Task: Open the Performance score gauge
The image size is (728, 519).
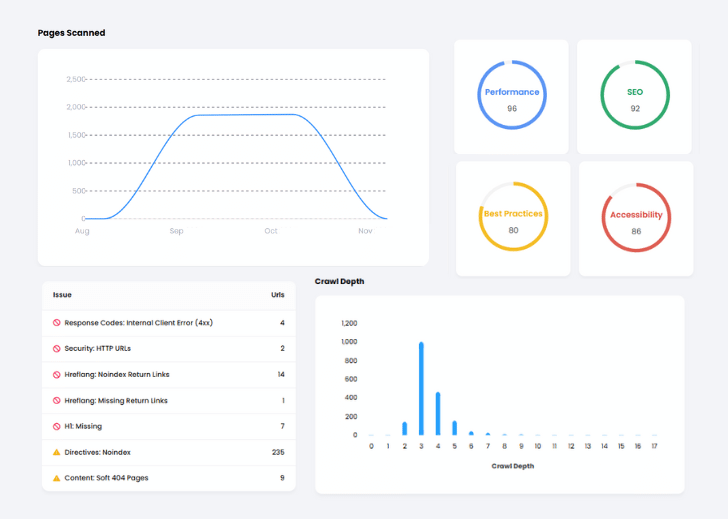Action: pos(511,97)
